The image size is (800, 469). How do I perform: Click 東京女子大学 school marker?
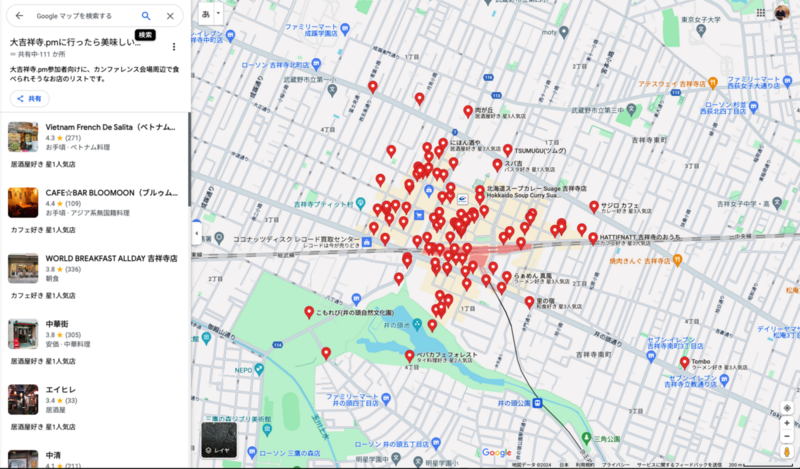coord(701,31)
